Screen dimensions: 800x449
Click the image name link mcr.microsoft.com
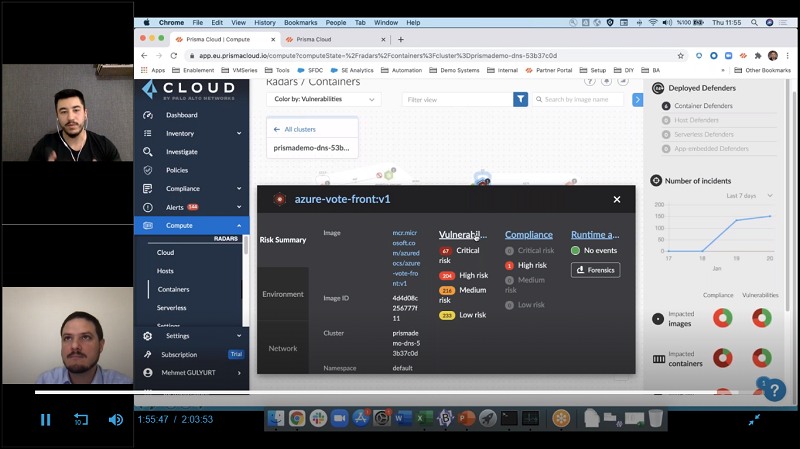(406, 258)
